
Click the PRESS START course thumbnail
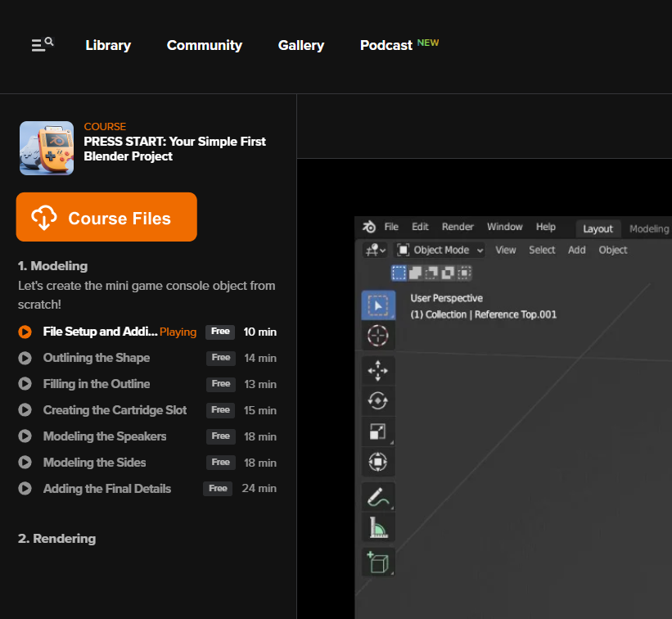tap(47, 148)
